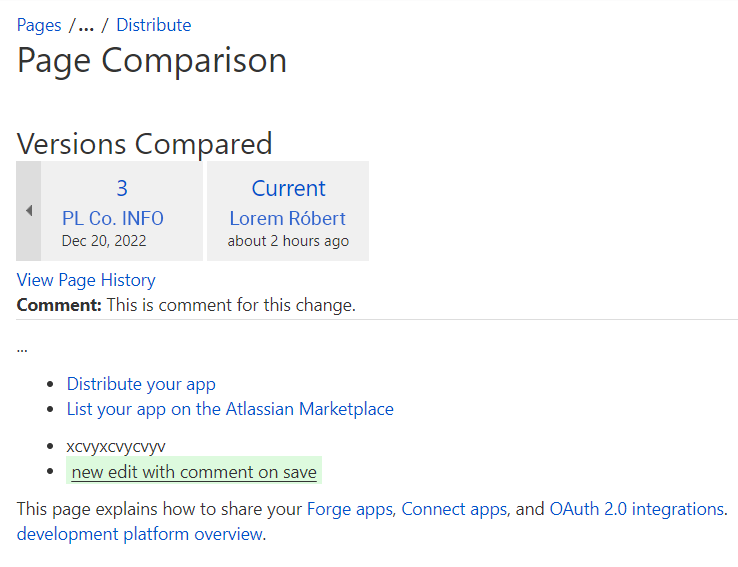Open the Current version link
The width and height of the screenshot is (738, 567).
[288, 188]
